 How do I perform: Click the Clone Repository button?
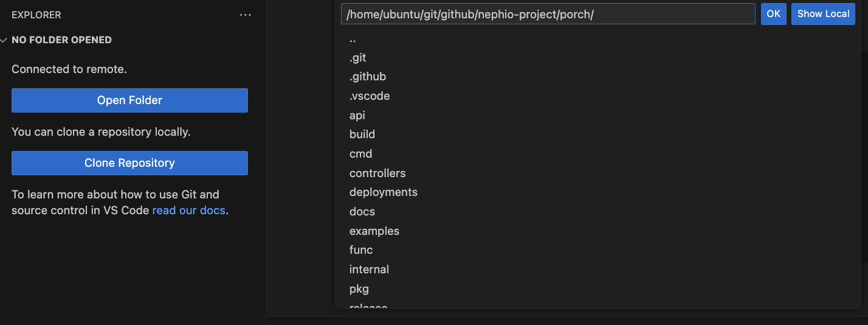pos(129,163)
